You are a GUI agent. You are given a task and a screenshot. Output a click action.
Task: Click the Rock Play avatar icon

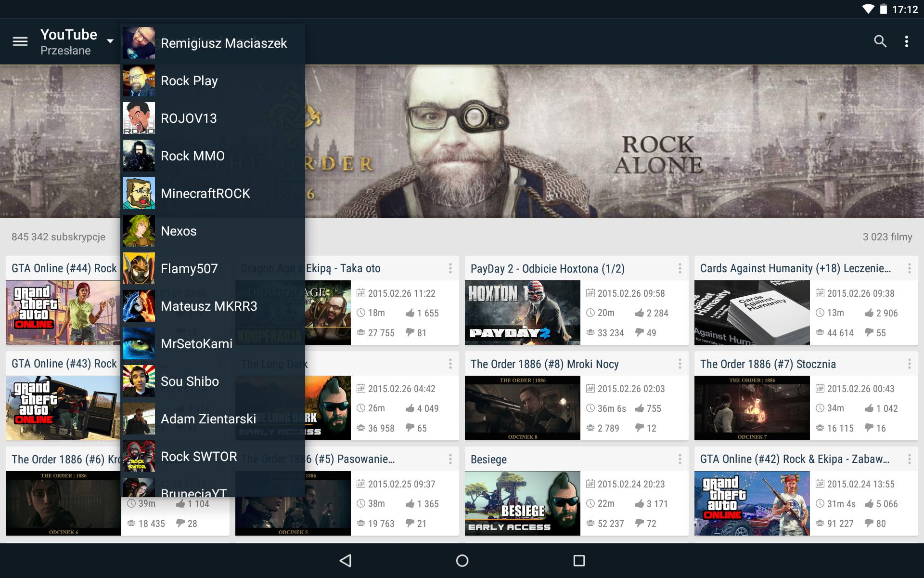coord(139,81)
